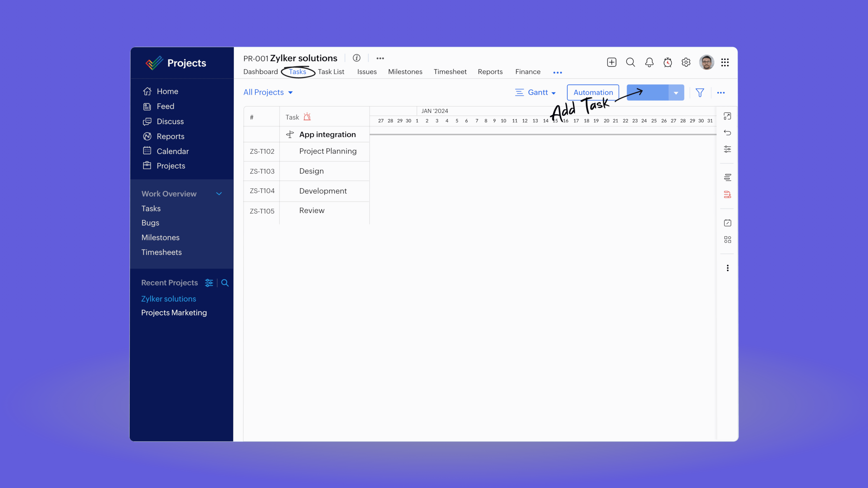The height and width of the screenshot is (488, 868).
Task: Toggle the Recent Projects filter settings control
Action: click(x=209, y=283)
